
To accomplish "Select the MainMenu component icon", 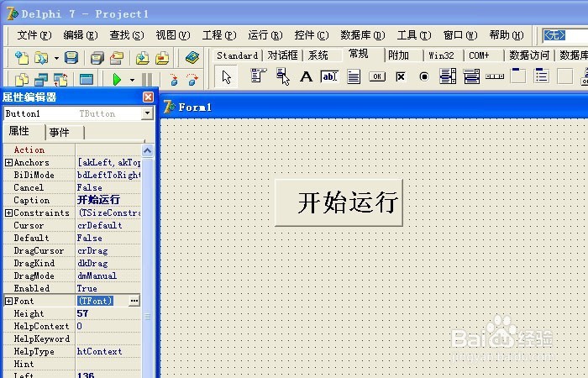I will (x=259, y=76).
